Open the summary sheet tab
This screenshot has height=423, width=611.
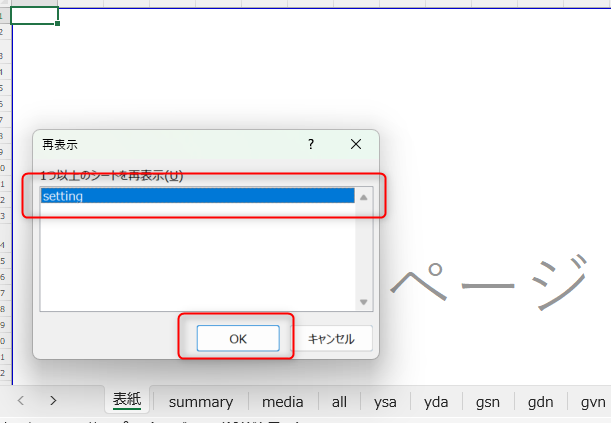click(x=200, y=402)
